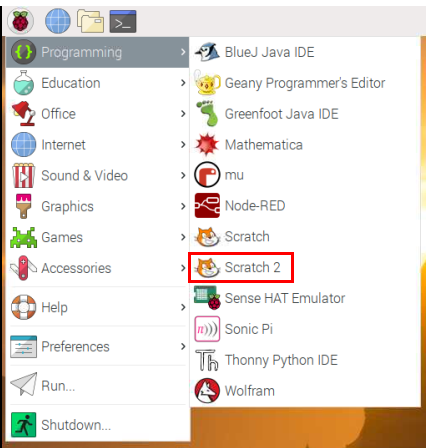The image size is (426, 448).
Task: Expand the Graphics submenu arrow
Action: pyautogui.click(x=183, y=206)
